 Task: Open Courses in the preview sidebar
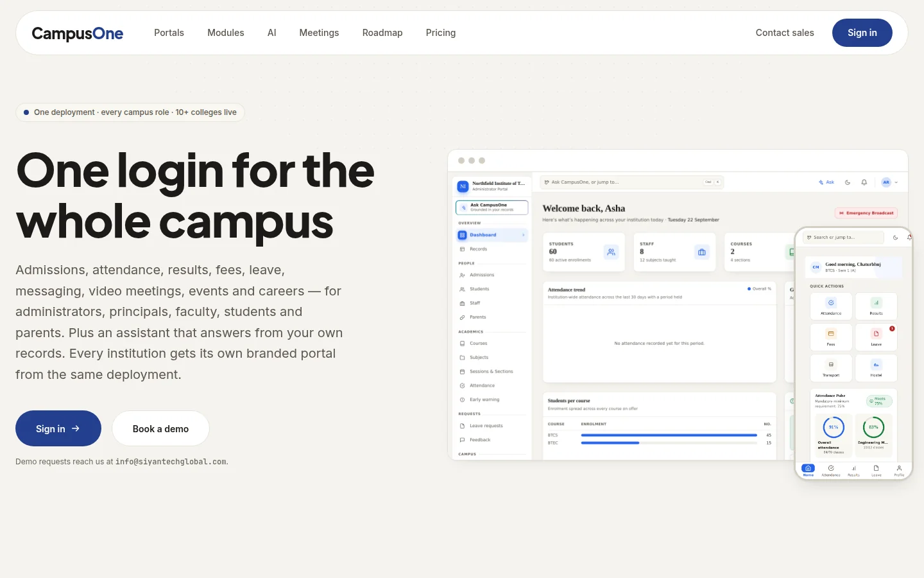click(x=492, y=344)
